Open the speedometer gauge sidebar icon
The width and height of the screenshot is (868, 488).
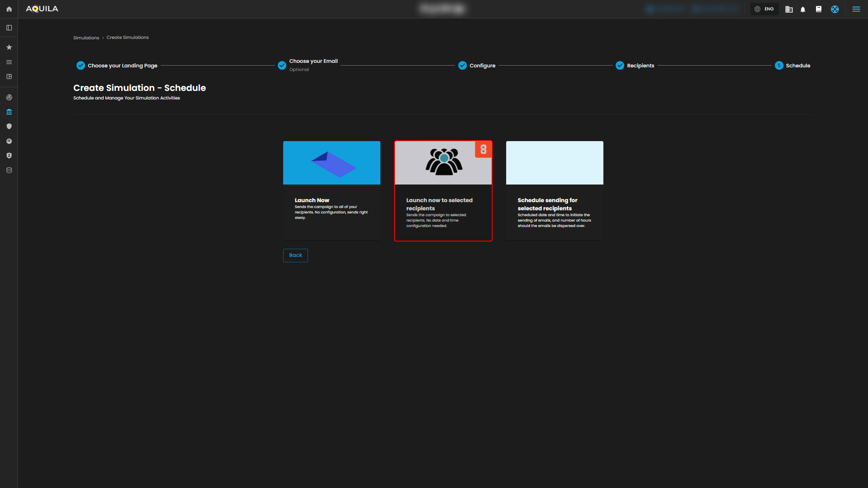pos(9,141)
